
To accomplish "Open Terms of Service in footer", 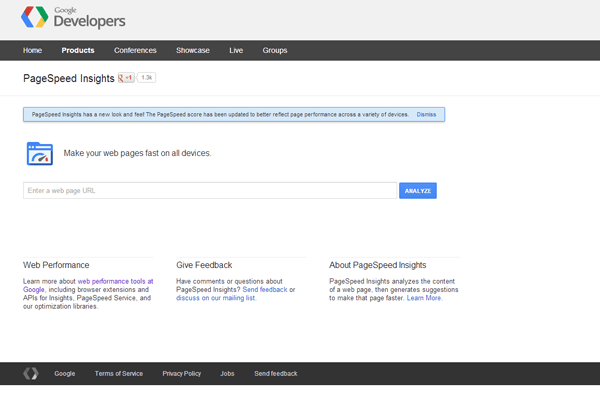I will pos(119,374).
